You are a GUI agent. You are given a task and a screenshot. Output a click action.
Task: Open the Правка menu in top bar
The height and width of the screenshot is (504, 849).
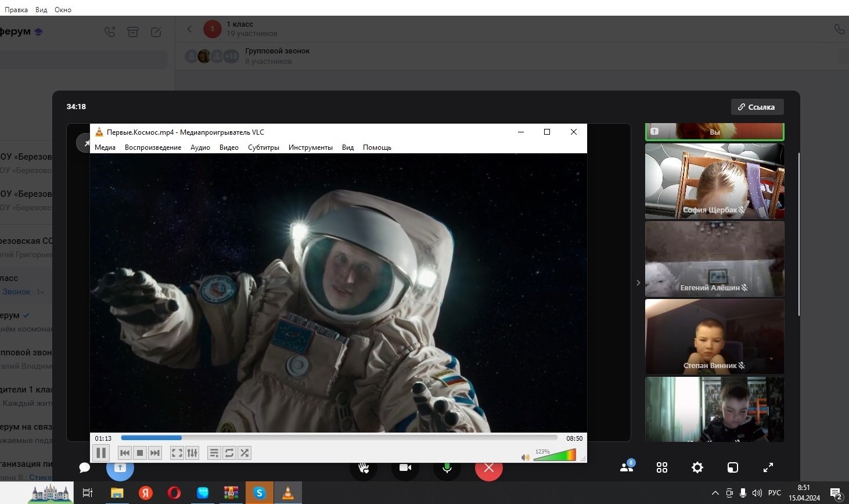(x=16, y=9)
